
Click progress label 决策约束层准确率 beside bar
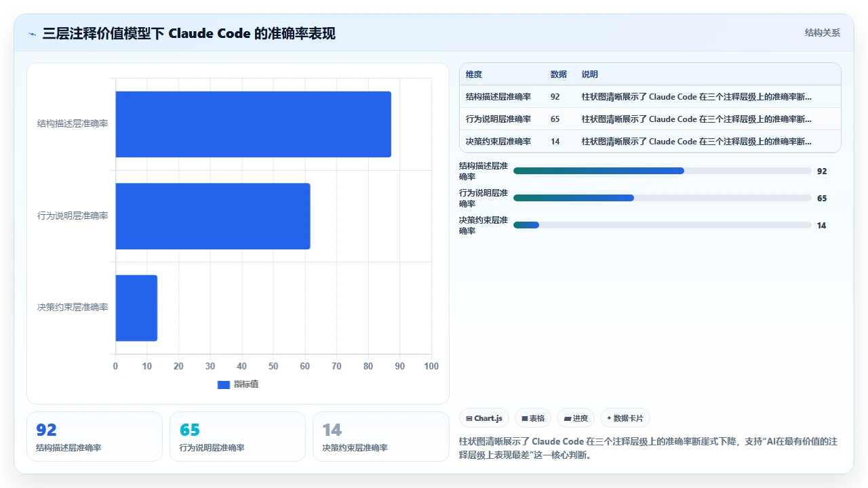click(x=484, y=225)
